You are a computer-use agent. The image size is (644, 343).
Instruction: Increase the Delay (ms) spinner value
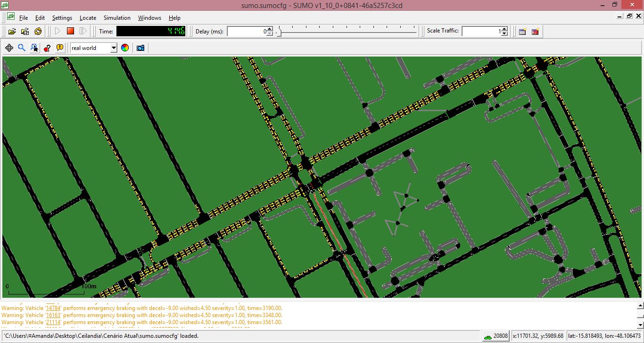pyautogui.click(x=270, y=29)
